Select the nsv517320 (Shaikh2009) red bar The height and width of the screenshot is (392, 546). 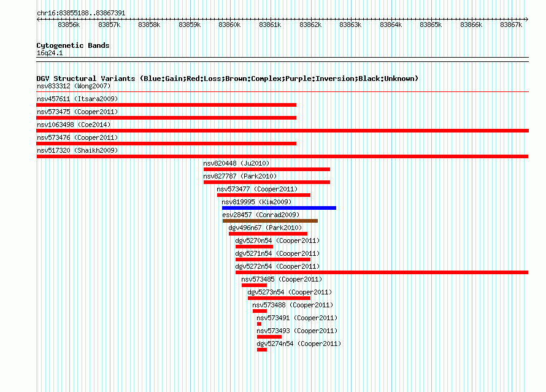(282, 156)
